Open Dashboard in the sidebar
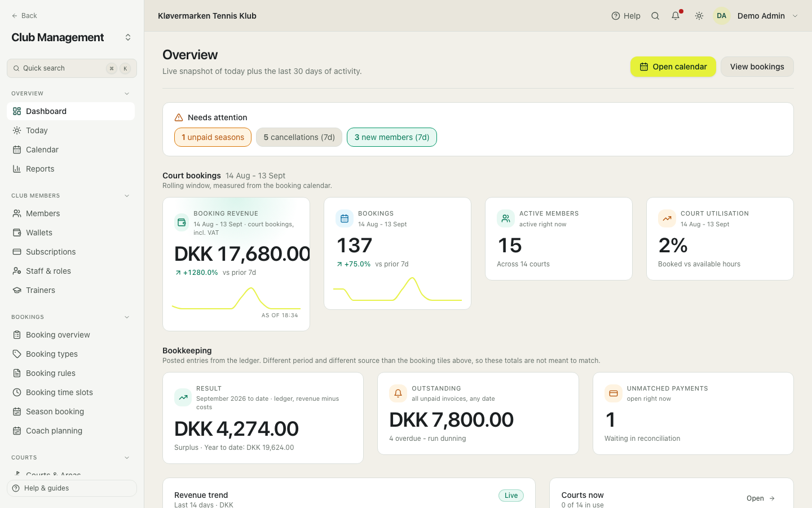The height and width of the screenshot is (508, 812). pos(70,111)
